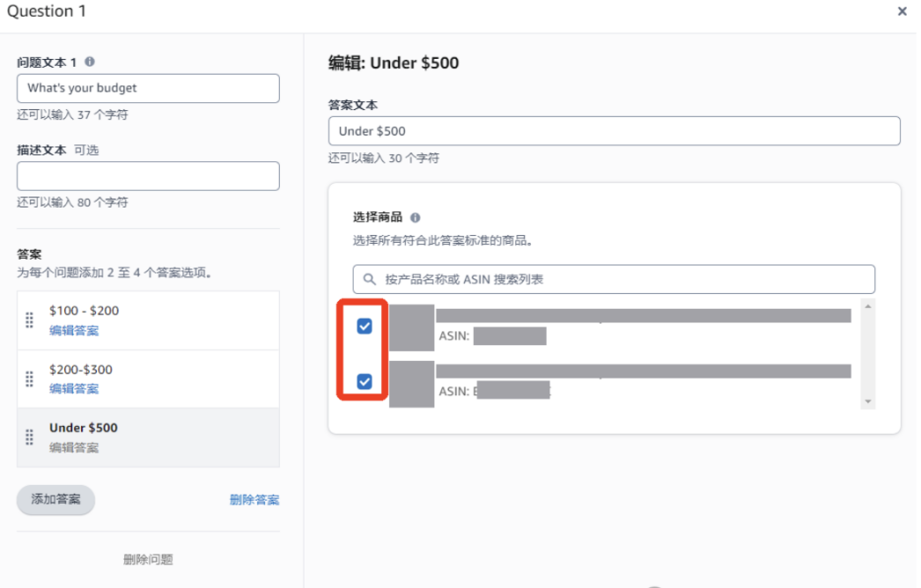Uncheck the second product checkbox
Screen dimensions: 921x588
[x=365, y=382]
